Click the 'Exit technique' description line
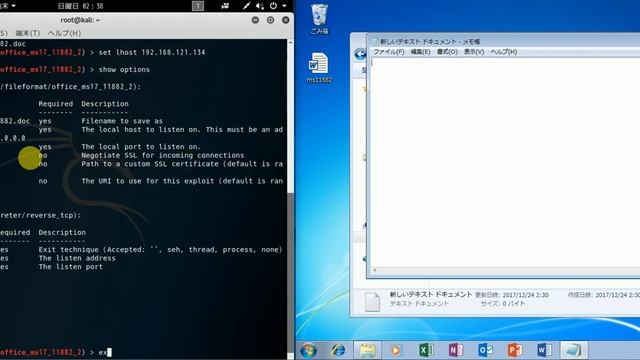Viewport: 640px width, 360px height. (160, 249)
